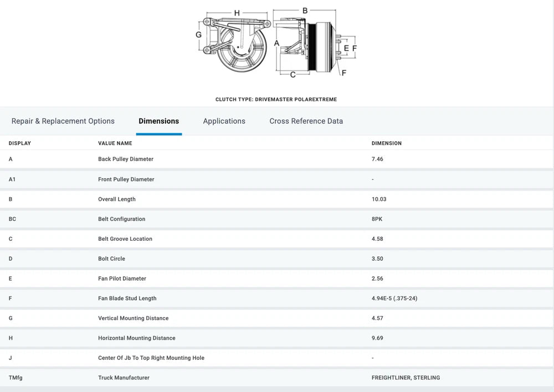Open the Cross Reference Data tab
Screen dimensions: 554x392
(x=306, y=121)
